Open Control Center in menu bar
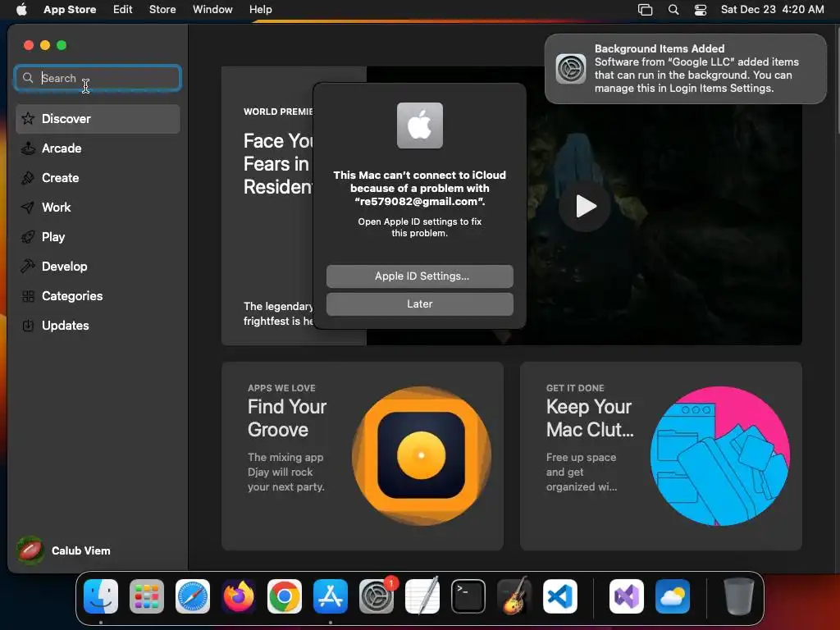Viewport: 840px width, 630px height. pyautogui.click(x=701, y=10)
